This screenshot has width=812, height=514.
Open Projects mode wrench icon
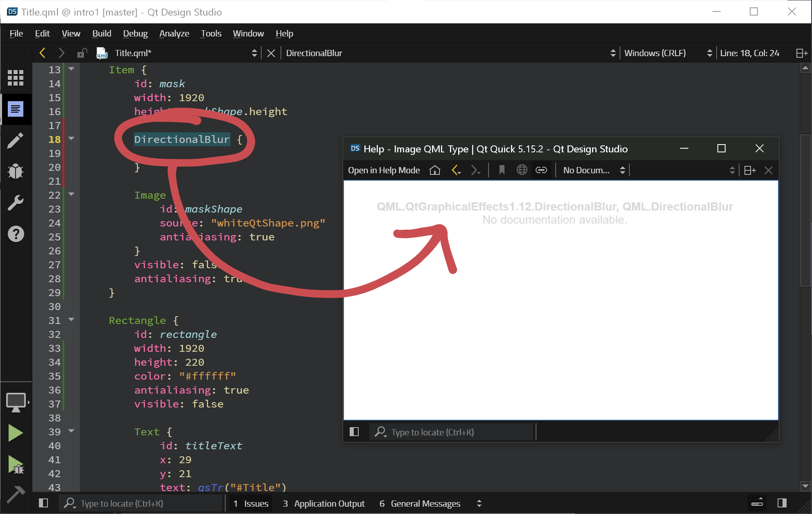(x=16, y=203)
